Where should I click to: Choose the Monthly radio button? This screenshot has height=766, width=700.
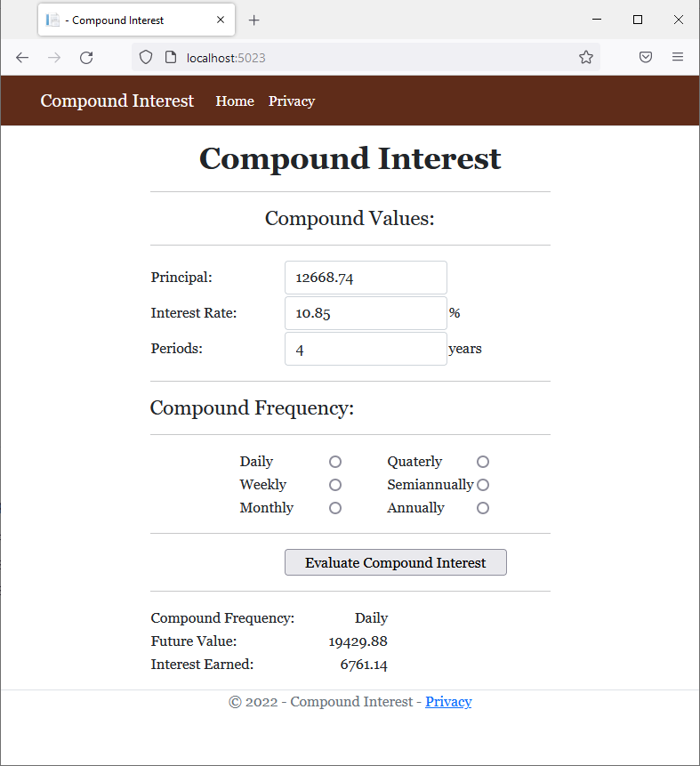pos(335,508)
